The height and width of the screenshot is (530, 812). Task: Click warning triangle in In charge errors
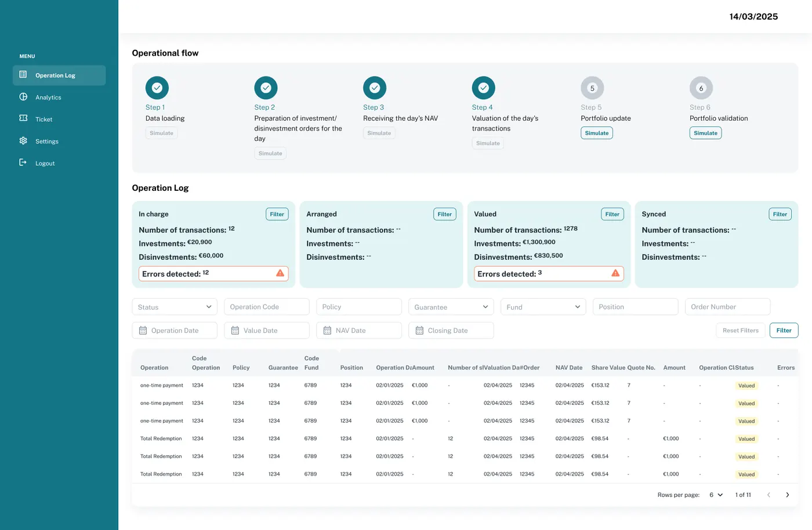click(x=280, y=273)
